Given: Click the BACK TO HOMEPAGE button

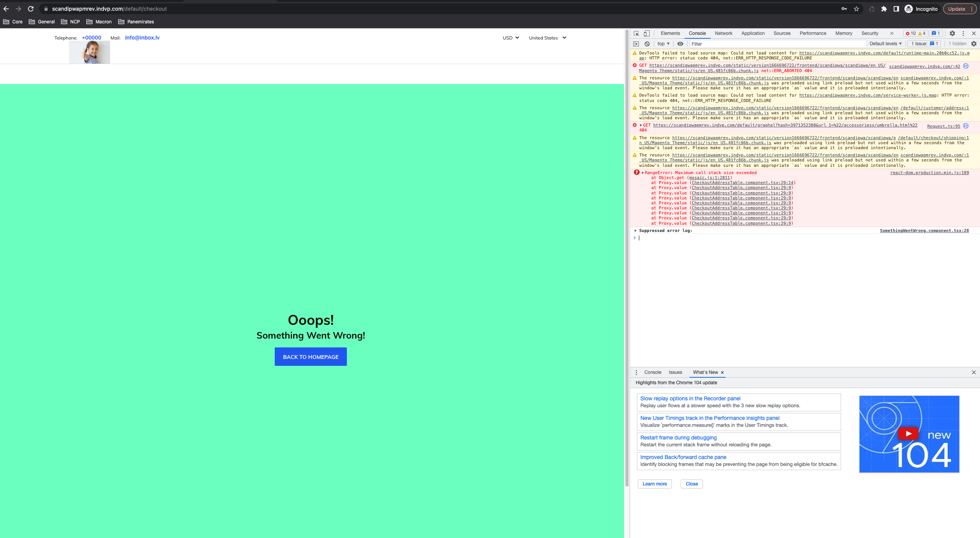Looking at the screenshot, I should [x=311, y=357].
